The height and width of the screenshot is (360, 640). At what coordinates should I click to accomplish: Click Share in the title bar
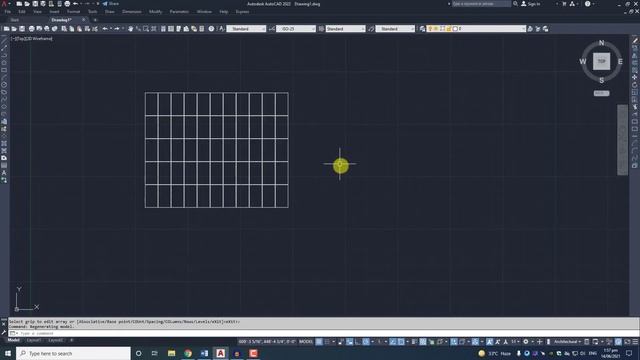(x=111, y=4)
